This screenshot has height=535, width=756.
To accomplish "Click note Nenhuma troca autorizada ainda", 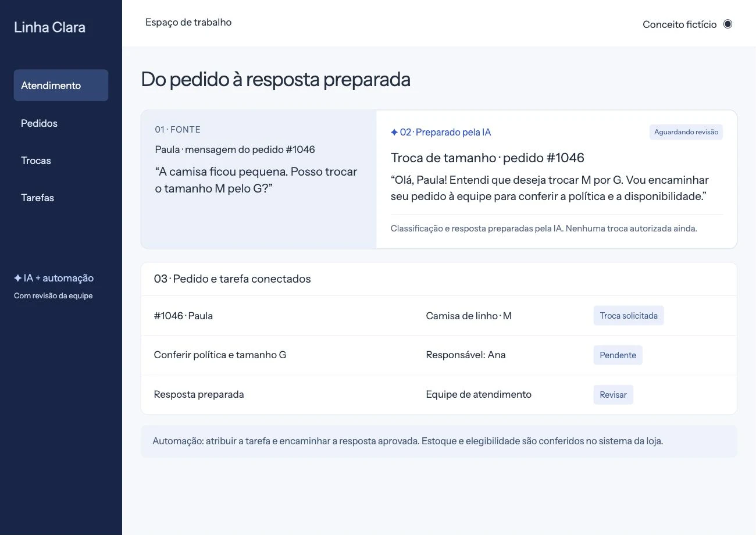I will (x=631, y=229).
